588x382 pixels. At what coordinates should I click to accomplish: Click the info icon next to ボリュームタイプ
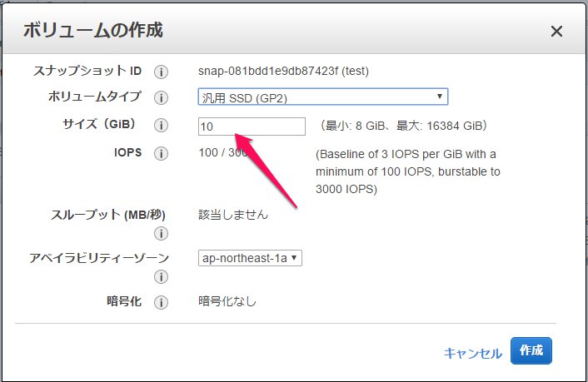click(162, 97)
